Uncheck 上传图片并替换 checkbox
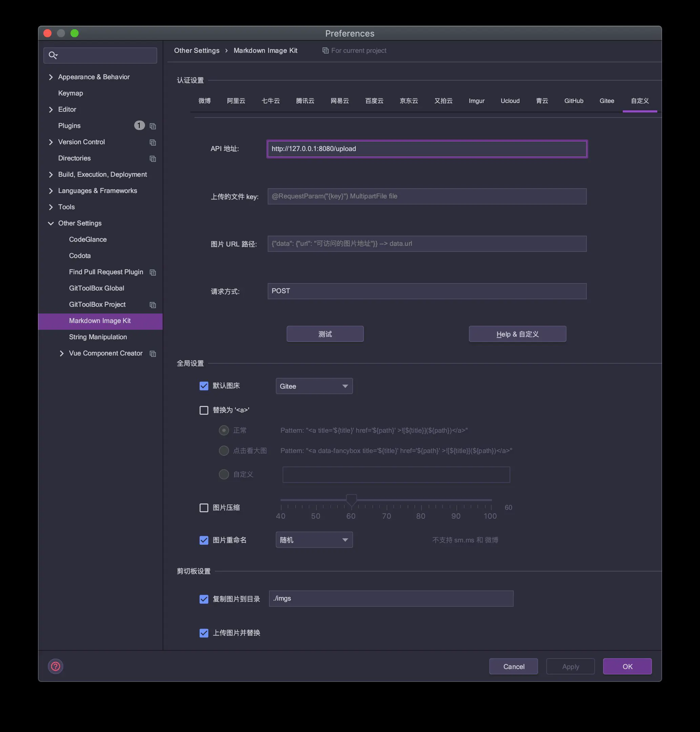Viewport: 700px width, 732px height. [204, 633]
